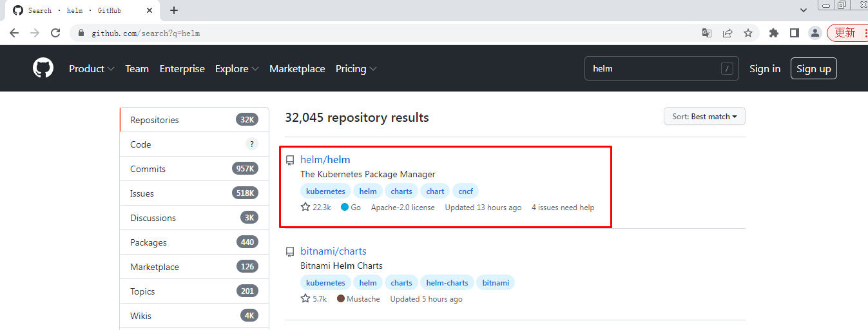Click the Updated 13 hours ago text
868x330 pixels.
(483, 208)
